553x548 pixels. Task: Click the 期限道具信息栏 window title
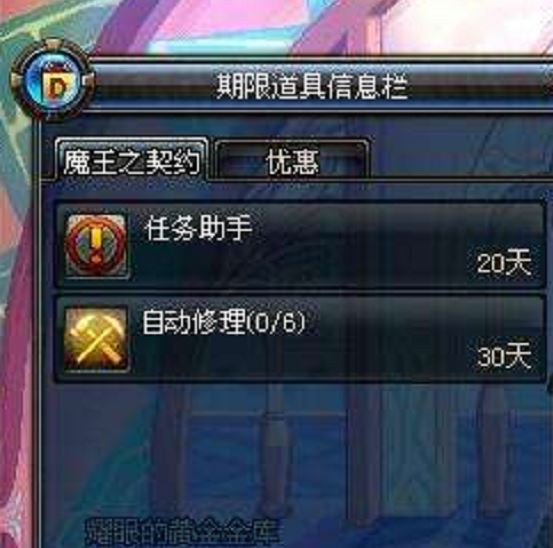click(312, 86)
